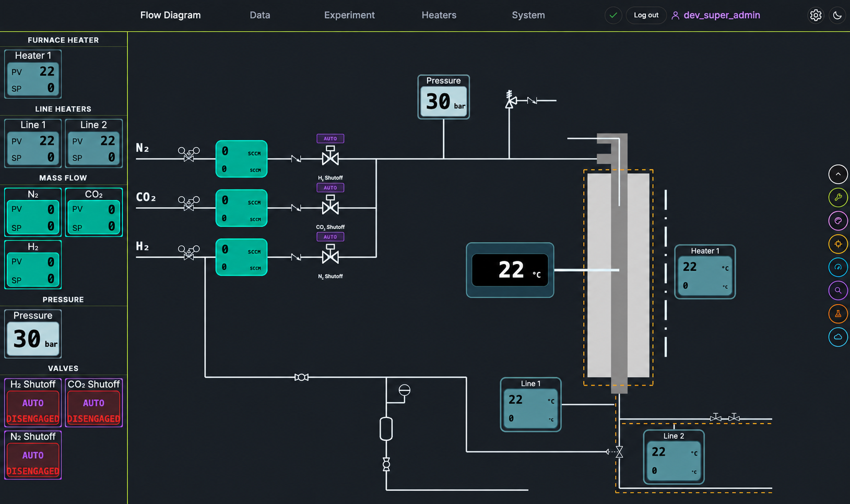850x504 pixels.
Task: Select CO₂ mass flow card in sidebar
Action: (94, 212)
